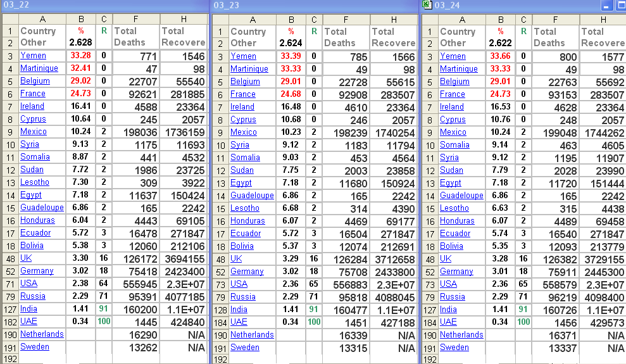Select the Country Other header cell in 03_23

pyautogui.click(x=253, y=37)
